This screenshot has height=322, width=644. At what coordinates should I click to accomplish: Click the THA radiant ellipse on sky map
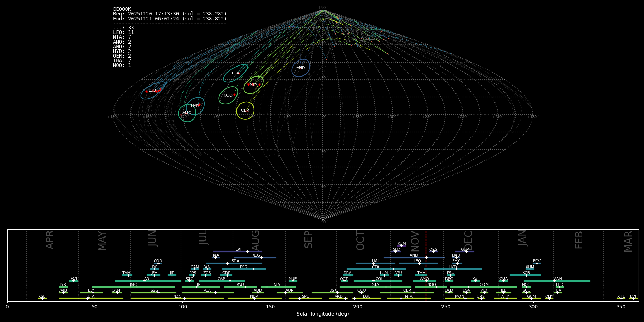coord(235,73)
